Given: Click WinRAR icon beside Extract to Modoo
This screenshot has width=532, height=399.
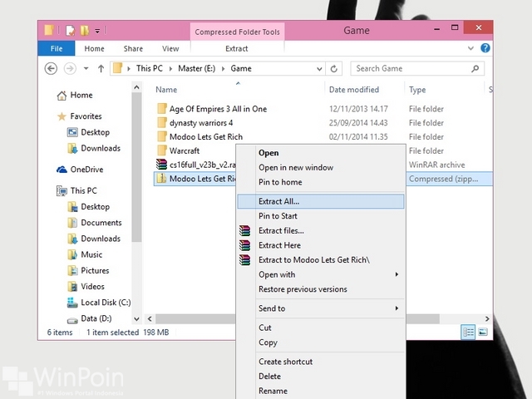Looking at the screenshot, I should [x=244, y=260].
